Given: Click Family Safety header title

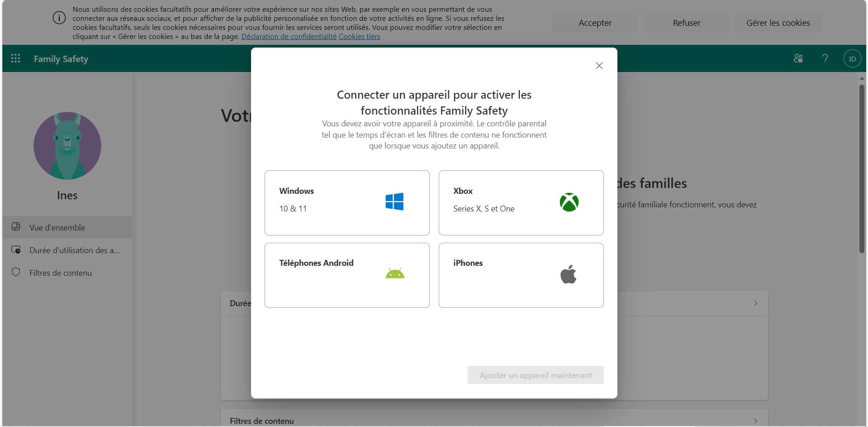Looking at the screenshot, I should pos(61,59).
